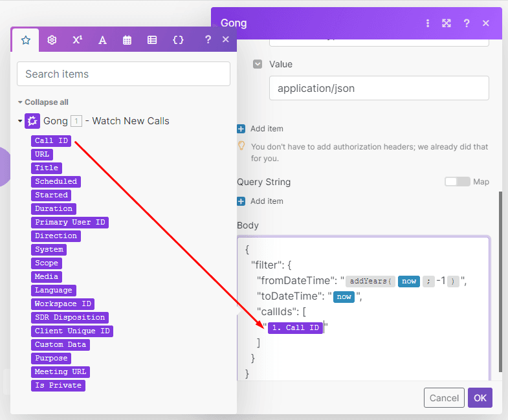Add item under Query String
The width and height of the screenshot is (508, 420).
pyautogui.click(x=260, y=201)
